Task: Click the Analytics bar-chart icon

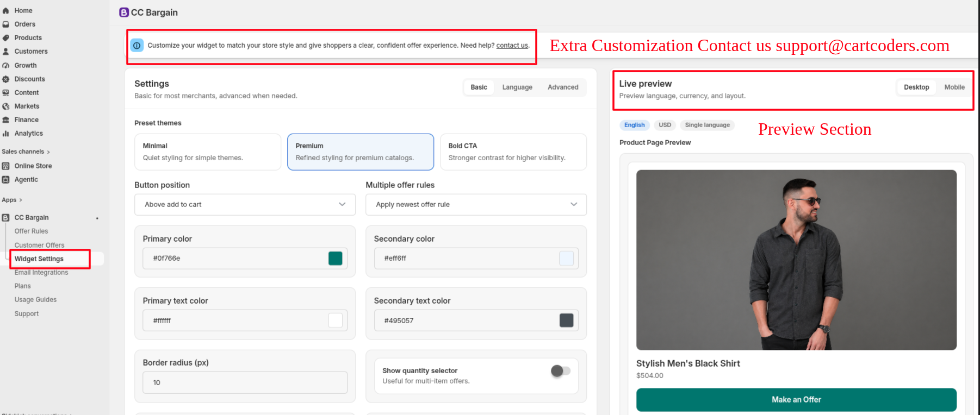Action: tap(6, 133)
